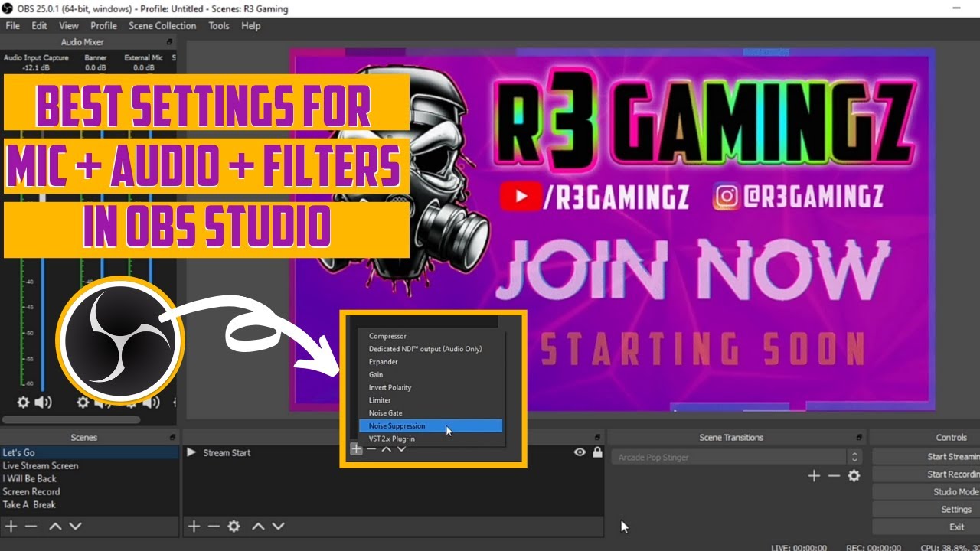Open the Scene Collection menu
Image resolution: width=980 pixels, height=551 pixels.
coord(162,25)
